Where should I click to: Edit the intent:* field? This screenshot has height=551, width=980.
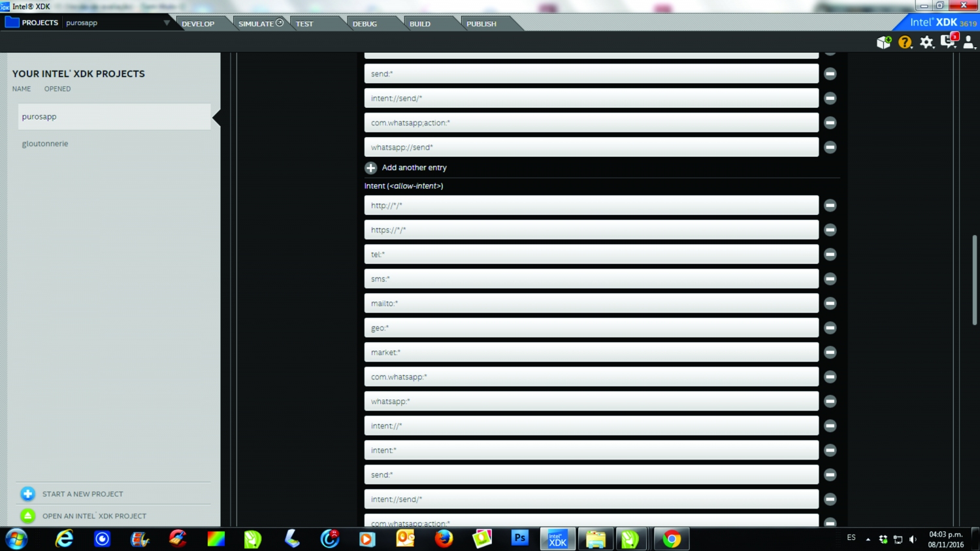pyautogui.click(x=591, y=450)
